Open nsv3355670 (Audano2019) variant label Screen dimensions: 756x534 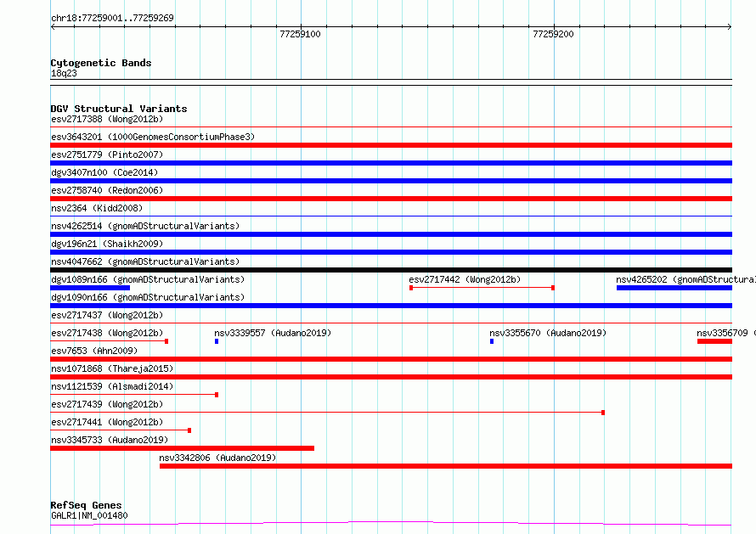[x=548, y=333]
